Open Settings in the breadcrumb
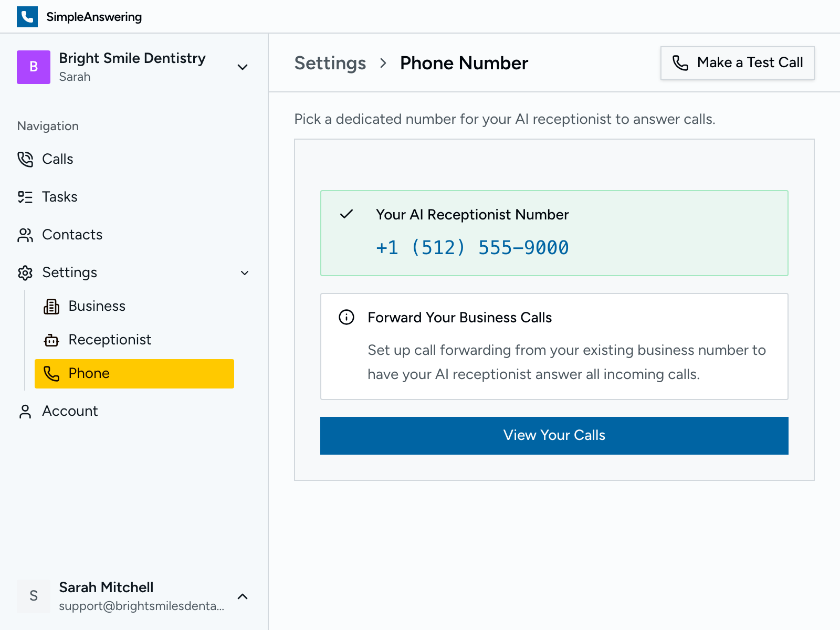The image size is (840, 630). (330, 63)
